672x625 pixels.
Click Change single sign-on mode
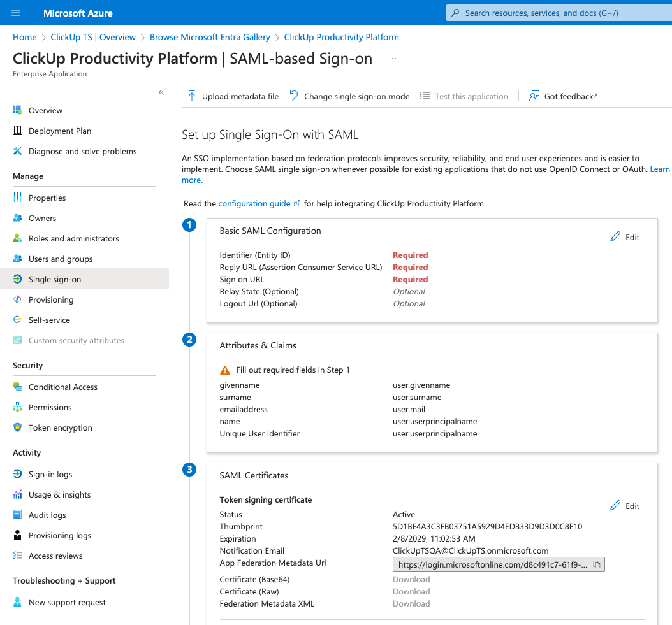[x=356, y=96]
